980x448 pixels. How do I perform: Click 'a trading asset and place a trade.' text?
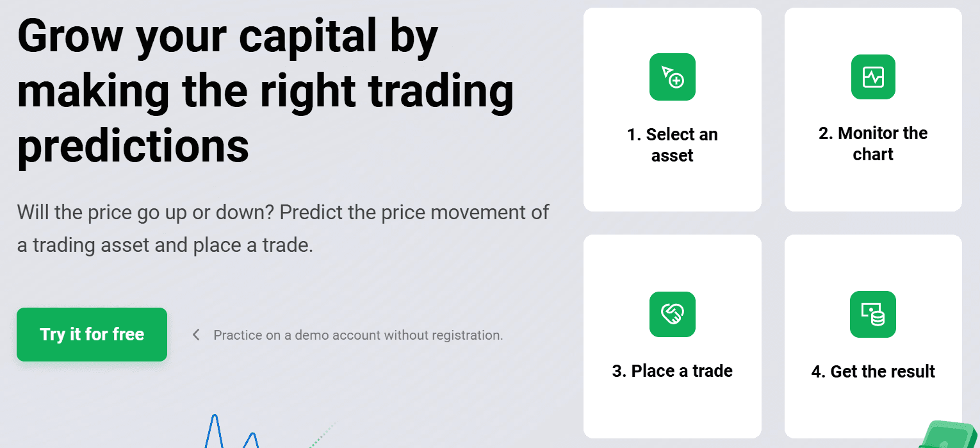coord(165,245)
